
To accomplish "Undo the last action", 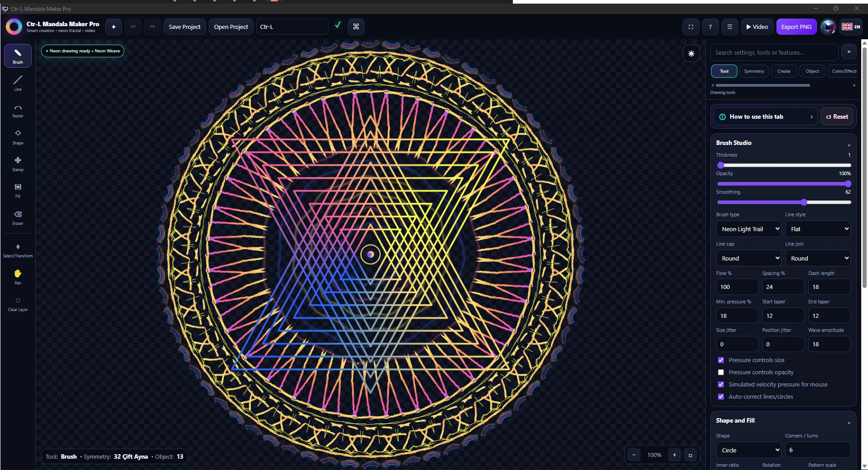I will click(x=133, y=27).
